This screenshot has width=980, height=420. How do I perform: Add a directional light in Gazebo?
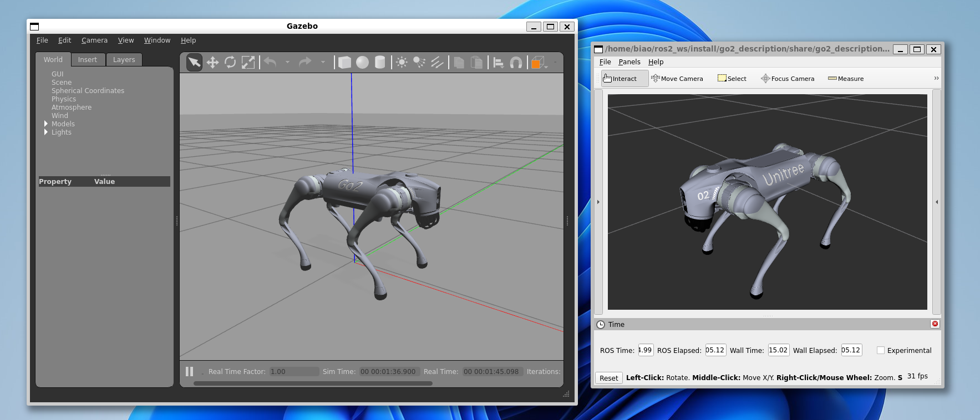point(437,63)
